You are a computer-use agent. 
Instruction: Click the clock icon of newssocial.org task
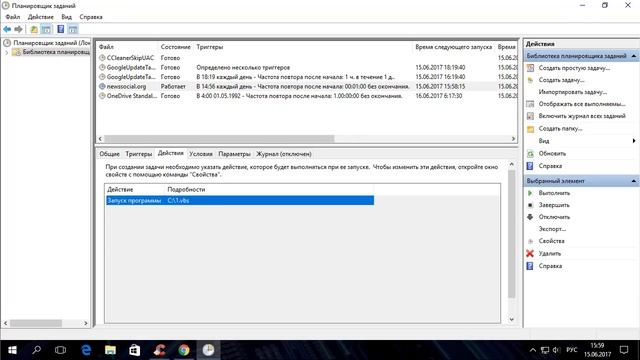(x=102, y=87)
